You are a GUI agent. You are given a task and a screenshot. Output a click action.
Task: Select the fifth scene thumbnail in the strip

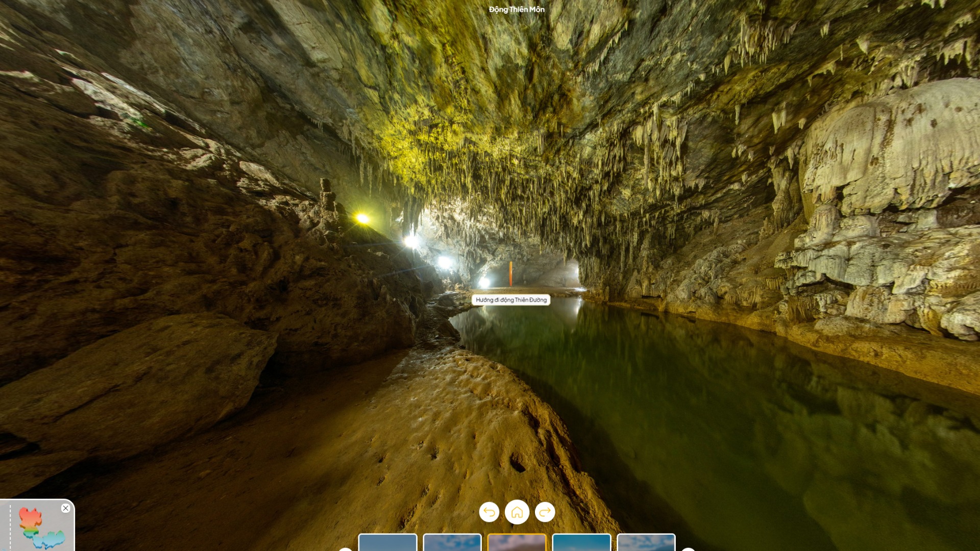tap(646, 542)
